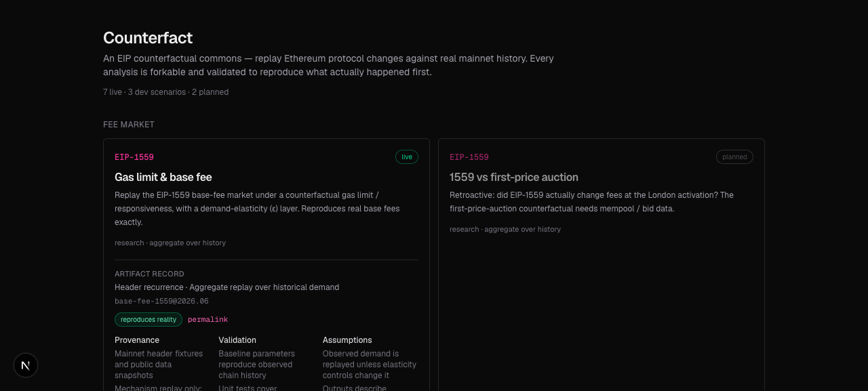
Task: Click the 'Header recurrence · Aggregate replay' line
Action: (x=227, y=287)
